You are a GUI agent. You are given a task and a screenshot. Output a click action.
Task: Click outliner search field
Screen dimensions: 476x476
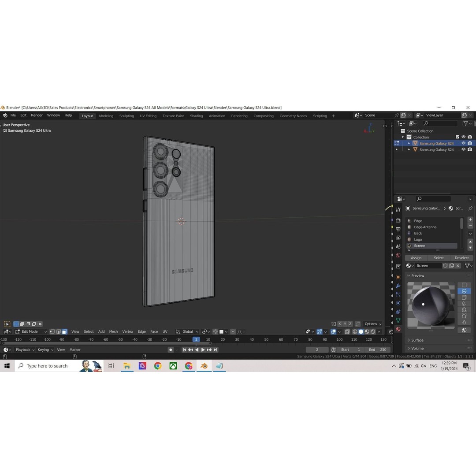click(440, 123)
